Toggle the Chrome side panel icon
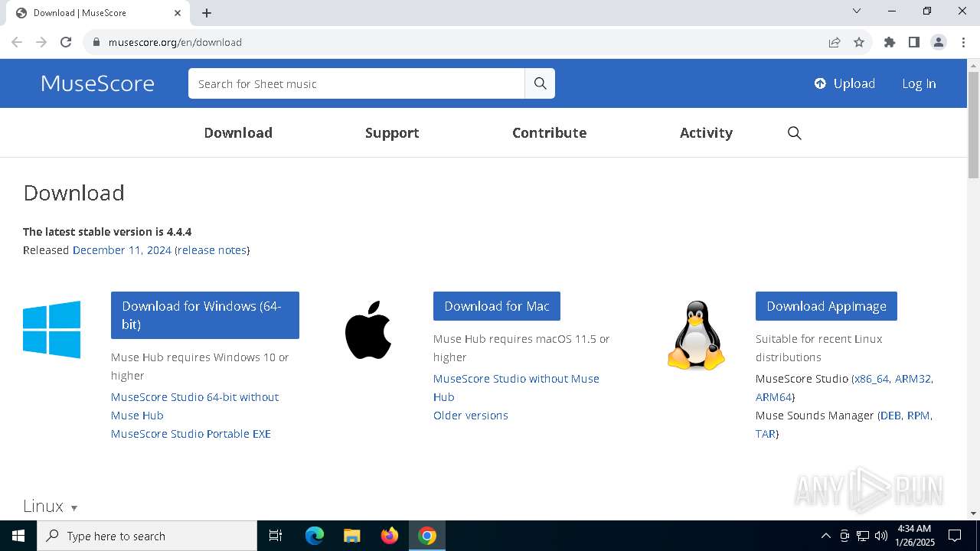The image size is (980, 551). click(x=914, y=42)
